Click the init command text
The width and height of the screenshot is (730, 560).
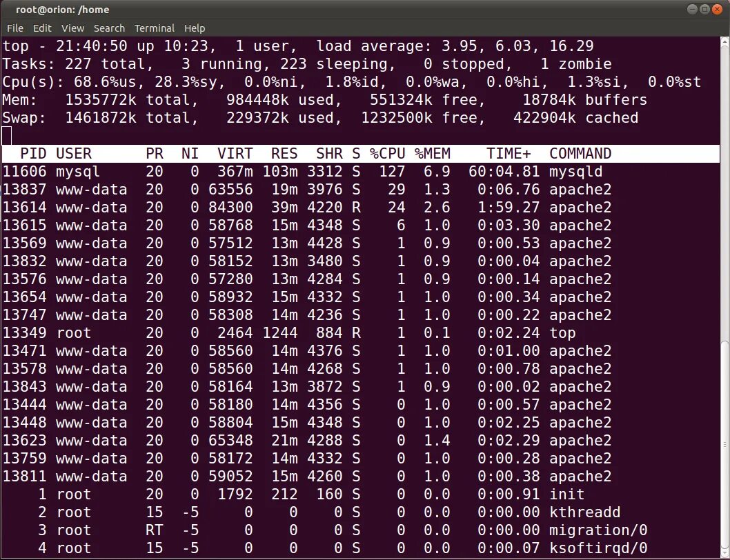(x=566, y=494)
